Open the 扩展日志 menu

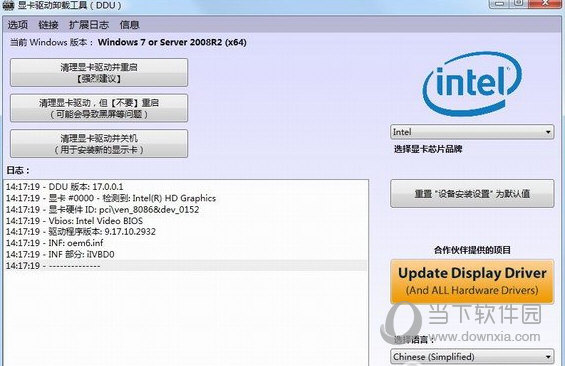tap(89, 25)
